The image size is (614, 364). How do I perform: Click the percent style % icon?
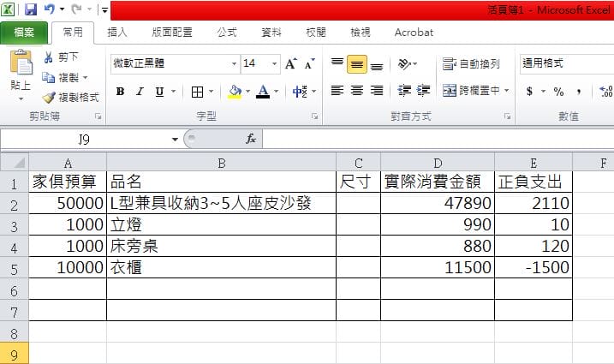[559, 92]
